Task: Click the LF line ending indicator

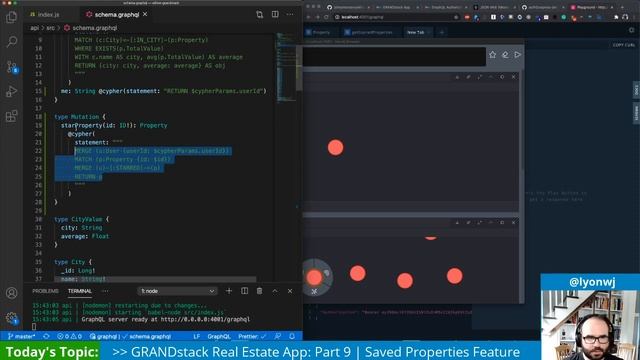Action: click(197, 337)
